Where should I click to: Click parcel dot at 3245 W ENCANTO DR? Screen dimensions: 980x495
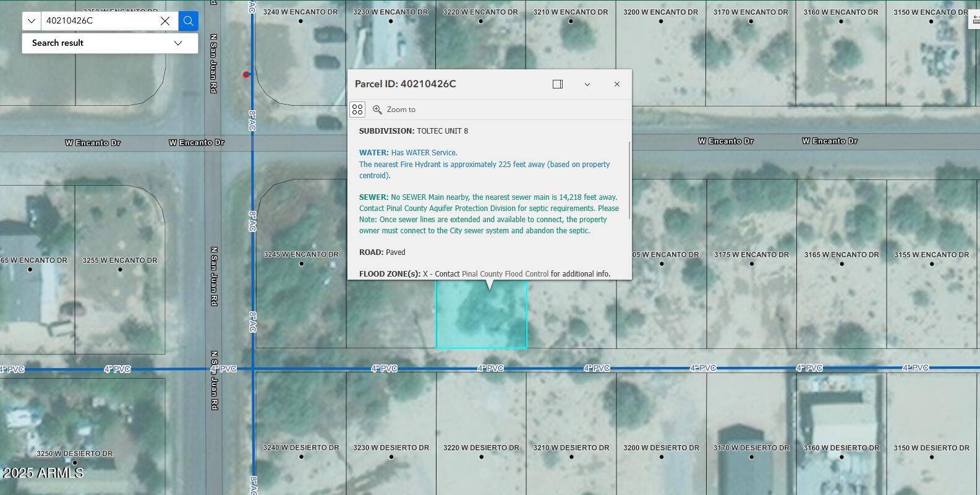point(301,264)
